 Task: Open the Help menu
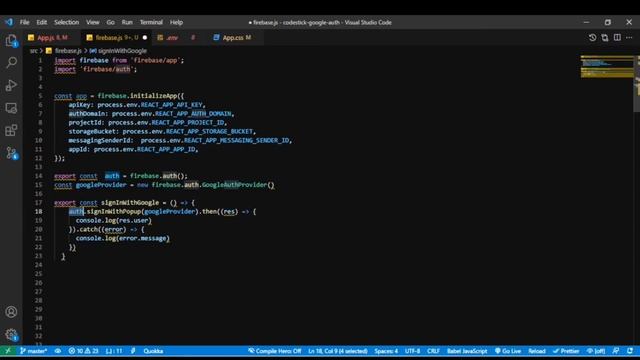[176, 22]
